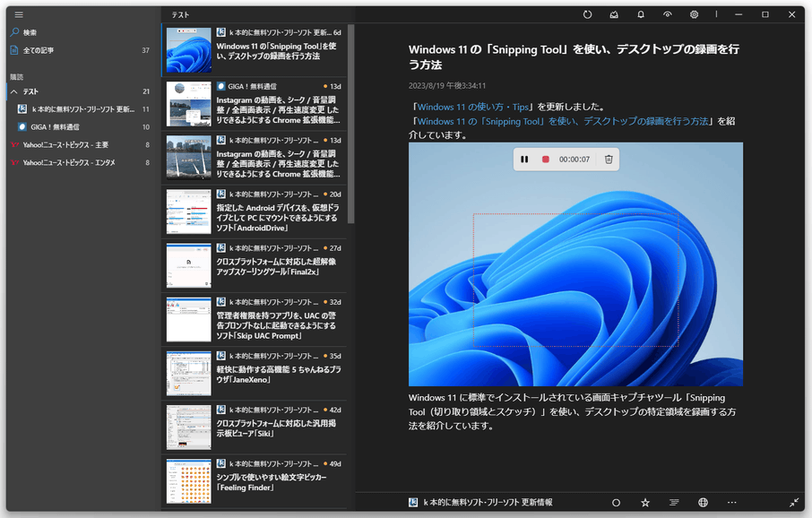This screenshot has height=518, width=812.
Task: Open the Snipping Tool article in list
Action: click(x=255, y=49)
